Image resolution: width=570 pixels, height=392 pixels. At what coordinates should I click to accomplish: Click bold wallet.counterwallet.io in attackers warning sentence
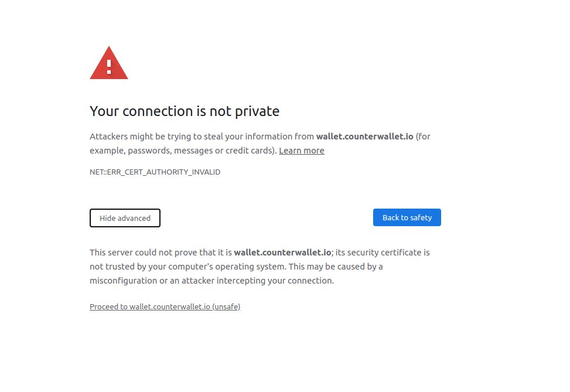click(x=364, y=137)
